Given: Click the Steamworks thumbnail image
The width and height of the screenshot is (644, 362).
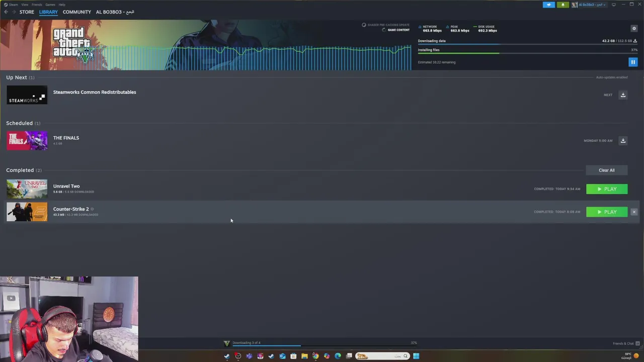Looking at the screenshot, I should [27, 95].
